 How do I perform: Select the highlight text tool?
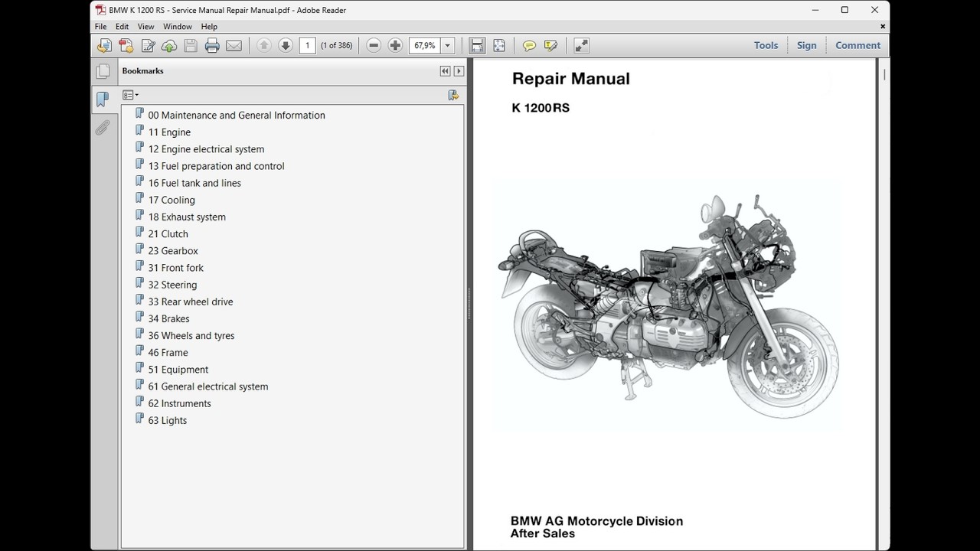(x=550, y=46)
